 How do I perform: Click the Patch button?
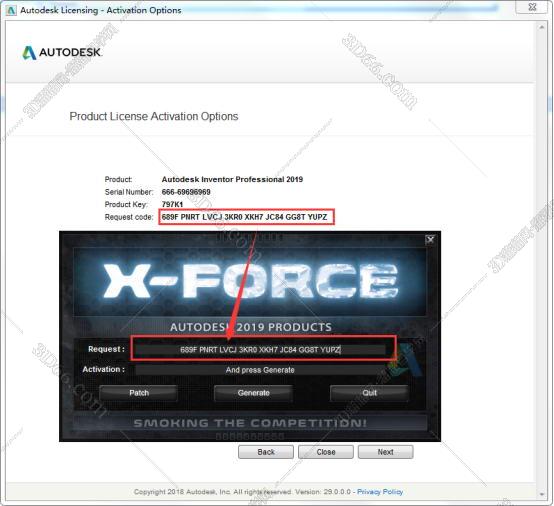pos(138,393)
